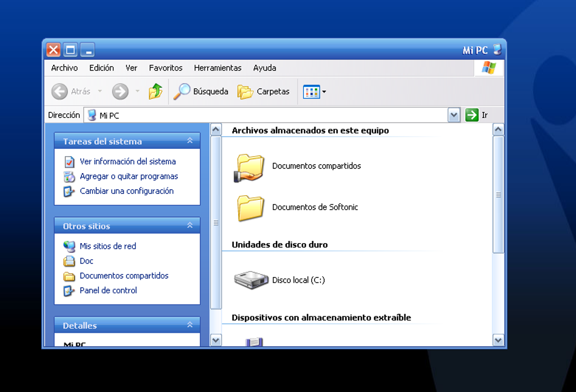Viewport: 576px width, 392px height.
Task: Select the Documentos de Softonic folder
Action: pyautogui.click(x=297, y=208)
